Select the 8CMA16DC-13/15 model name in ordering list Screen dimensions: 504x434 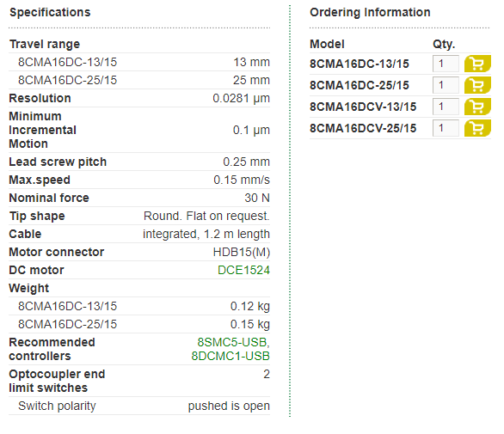click(x=360, y=64)
